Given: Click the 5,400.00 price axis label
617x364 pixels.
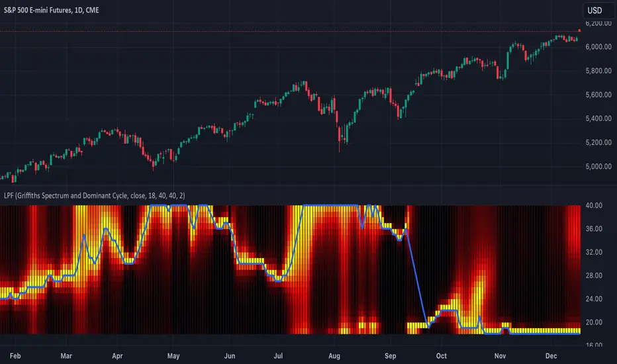Looking at the screenshot, I should click(598, 118).
